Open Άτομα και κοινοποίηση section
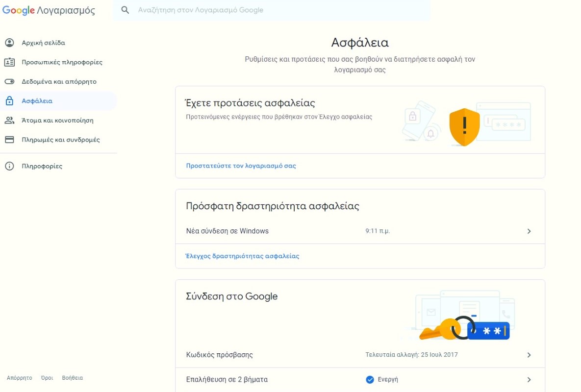The width and height of the screenshot is (581, 392). [58, 121]
